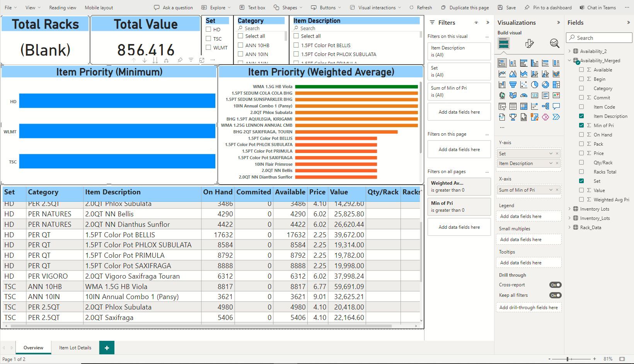Check the Available field checkbox

point(581,70)
